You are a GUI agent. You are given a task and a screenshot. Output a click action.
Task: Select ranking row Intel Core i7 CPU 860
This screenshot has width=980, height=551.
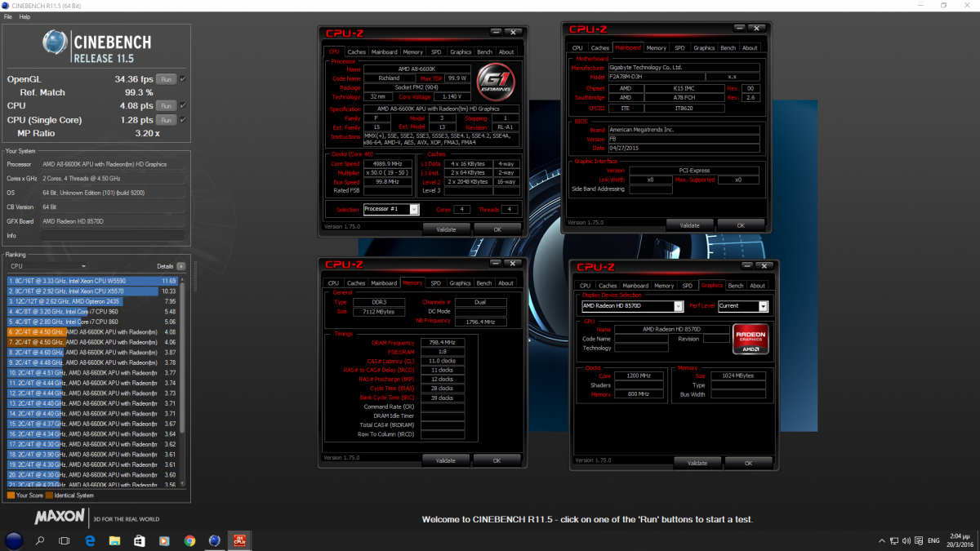pos(92,322)
